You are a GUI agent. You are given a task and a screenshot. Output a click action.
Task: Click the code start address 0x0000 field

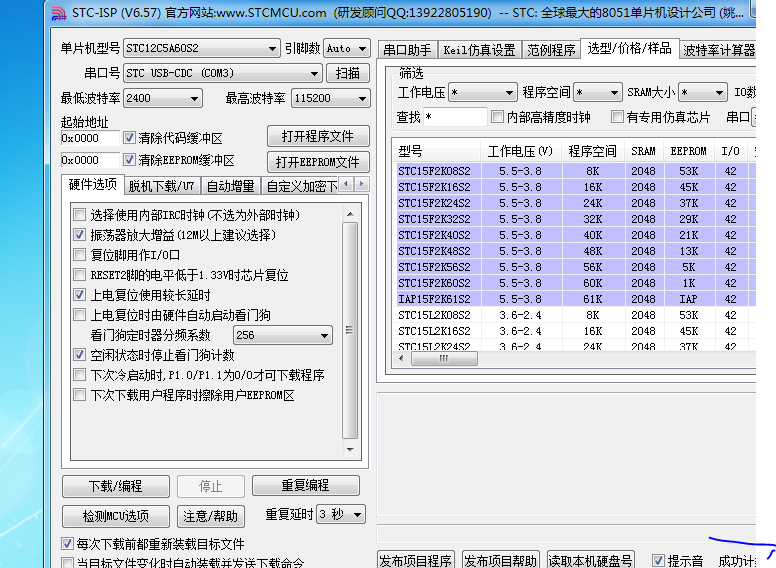(90, 138)
